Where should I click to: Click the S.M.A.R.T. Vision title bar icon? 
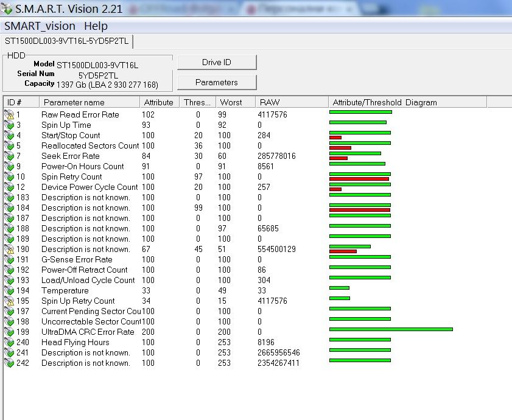coord(6,9)
